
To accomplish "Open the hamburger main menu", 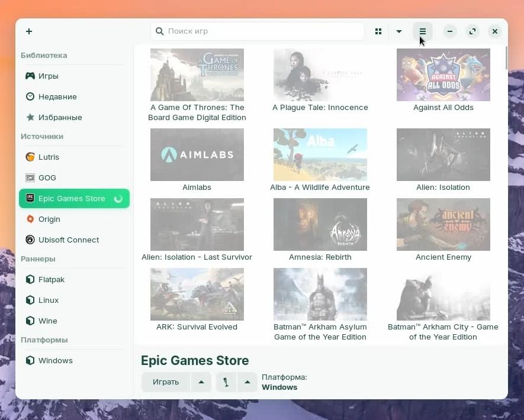I will (x=423, y=31).
